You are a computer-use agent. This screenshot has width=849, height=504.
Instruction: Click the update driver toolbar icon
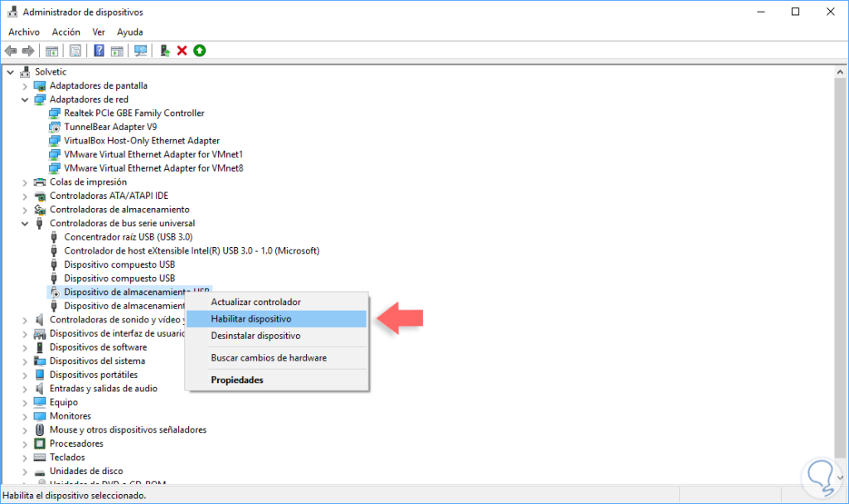click(x=165, y=51)
